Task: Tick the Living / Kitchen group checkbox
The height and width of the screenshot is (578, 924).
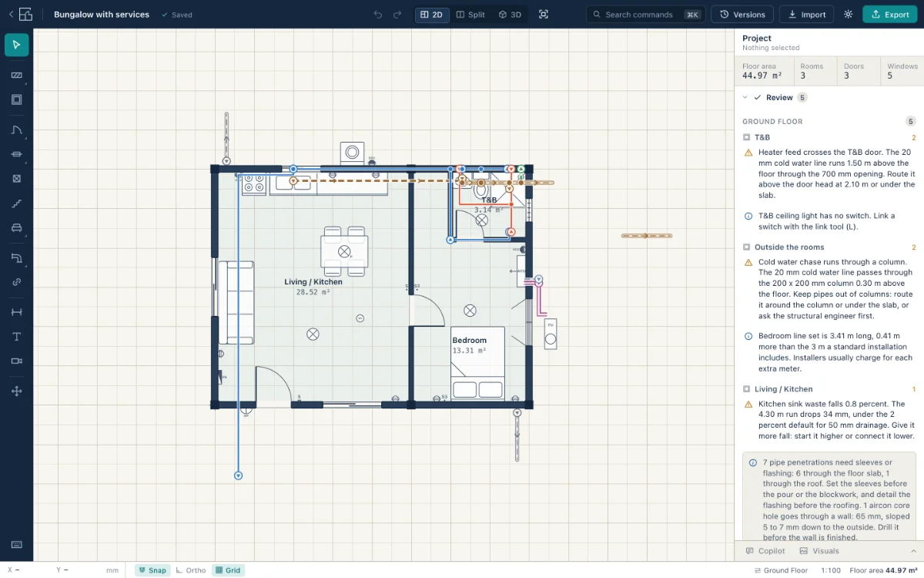Action: [x=746, y=389]
